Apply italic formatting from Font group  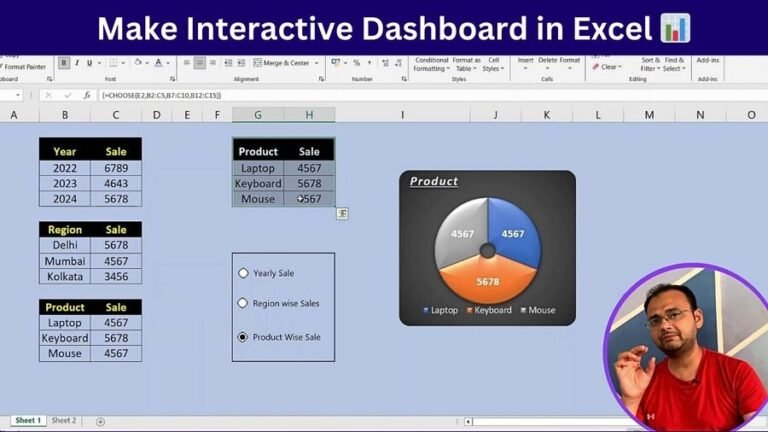click(x=77, y=63)
